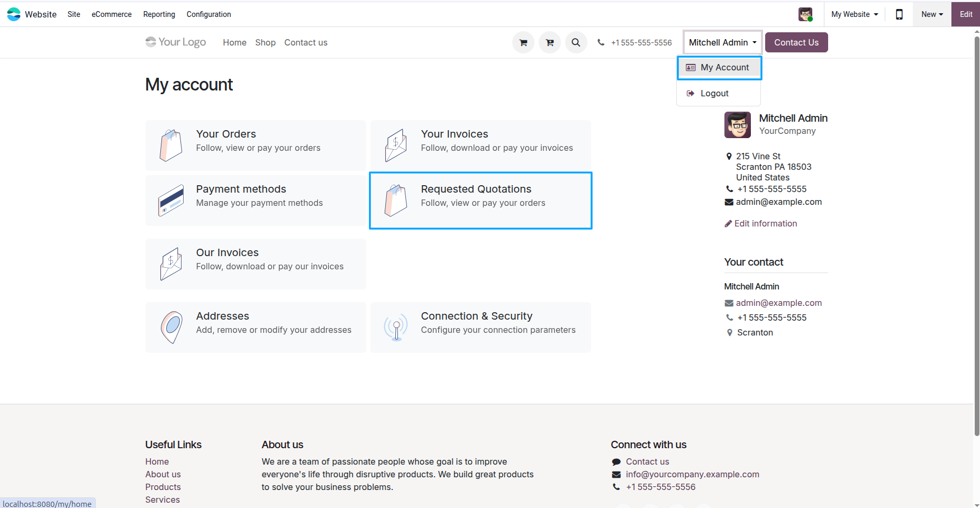This screenshot has height=508, width=980.
Task: Toggle mobile preview with the phone icon
Action: tap(899, 14)
